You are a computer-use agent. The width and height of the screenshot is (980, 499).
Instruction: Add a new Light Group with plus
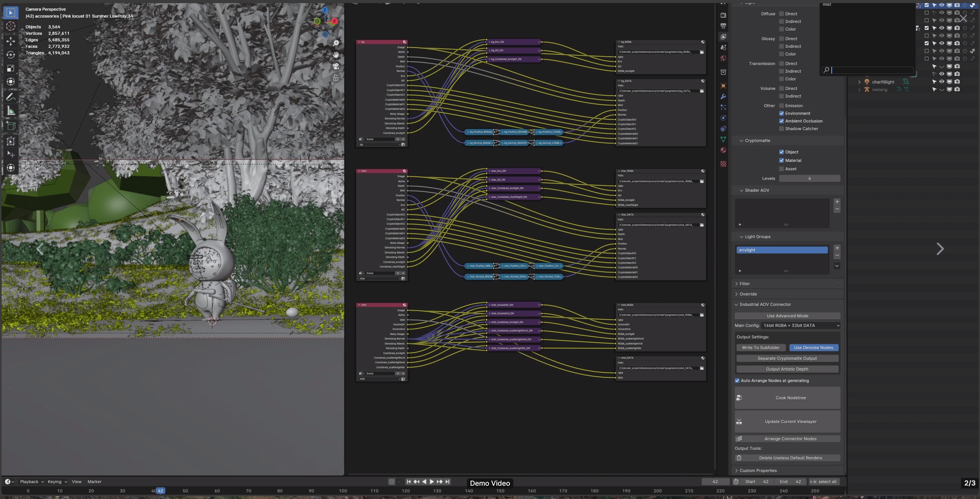837,248
